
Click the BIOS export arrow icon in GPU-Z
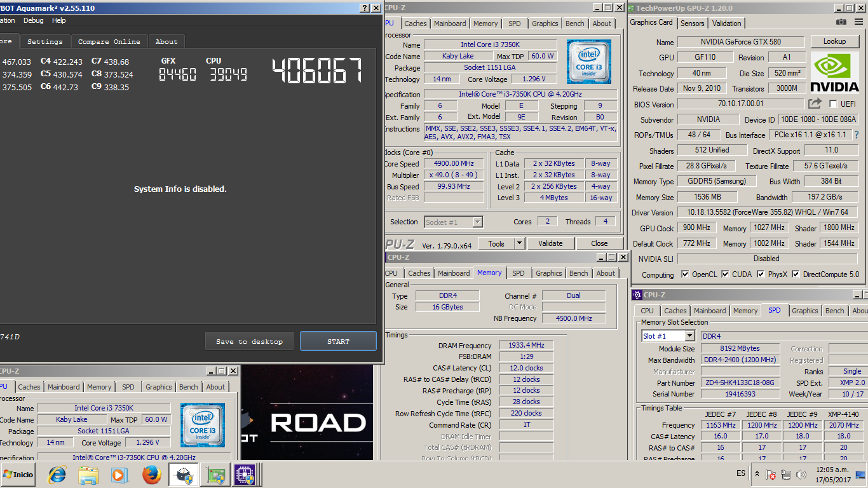pos(815,103)
